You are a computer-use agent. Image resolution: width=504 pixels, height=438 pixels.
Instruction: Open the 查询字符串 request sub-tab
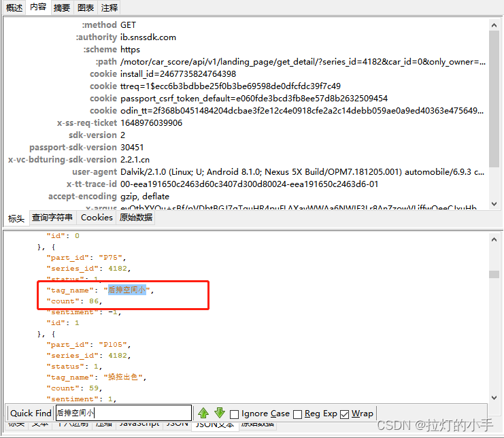pos(52,218)
